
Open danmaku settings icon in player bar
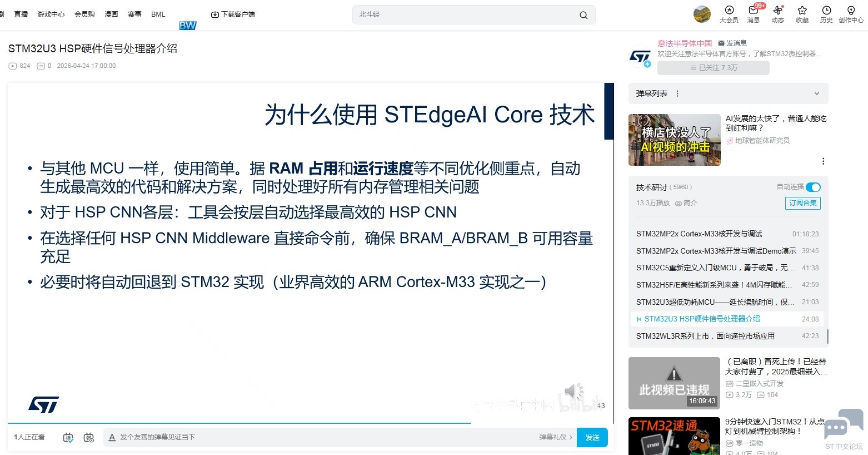coord(89,438)
